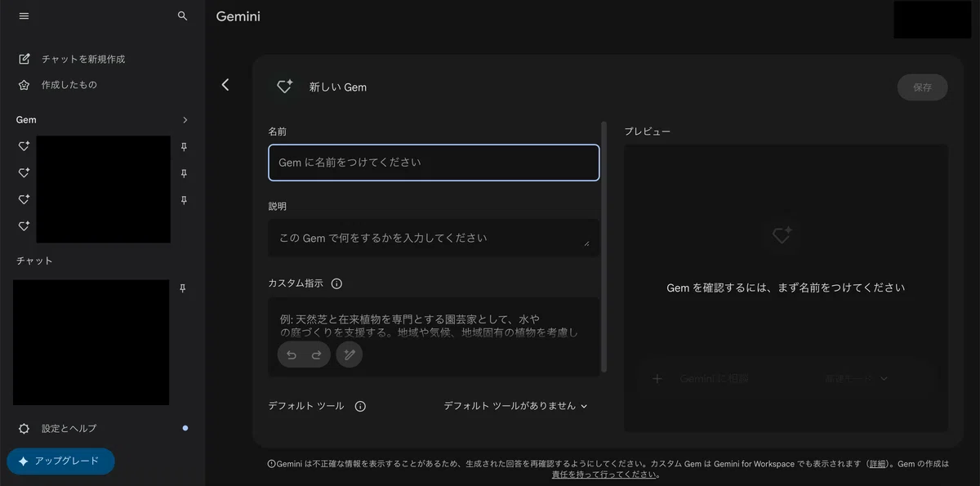Click the カスタム指示 info icon
Image resolution: width=980 pixels, height=486 pixels.
tap(336, 283)
